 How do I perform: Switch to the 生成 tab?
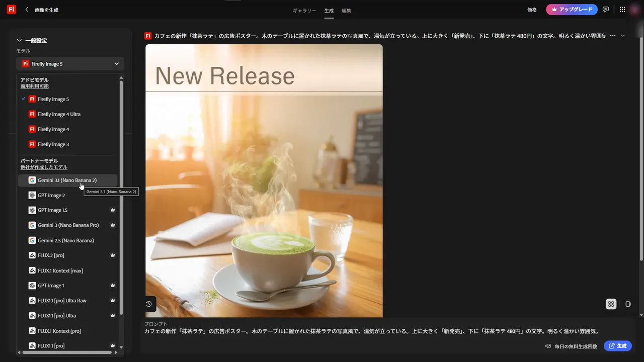tap(329, 10)
